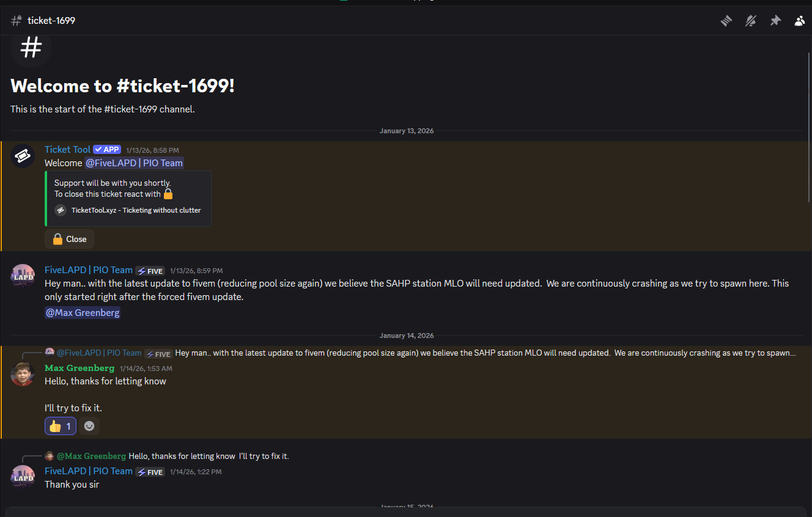812x517 pixels.
Task: Open FiveLAPD avatar on first message
Action: click(23, 276)
